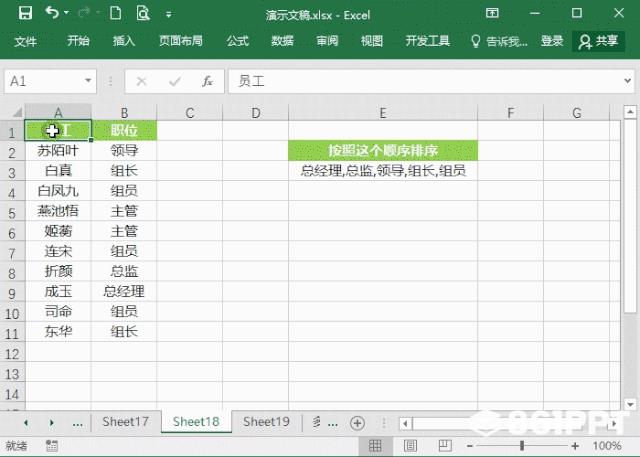This screenshot has width=640, height=457.
Task: Click the 共享 share button
Action: click(x=598, y=41)
